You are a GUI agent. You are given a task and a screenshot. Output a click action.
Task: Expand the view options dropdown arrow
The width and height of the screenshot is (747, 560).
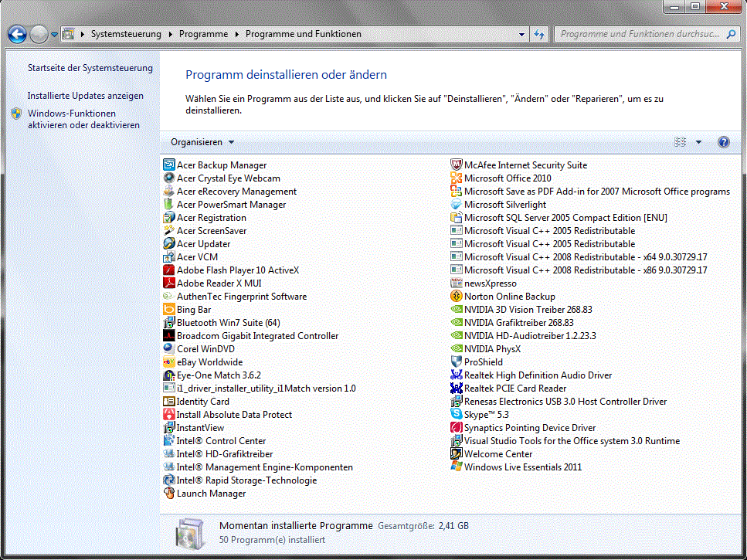pyautogui.click(x=698, y=142)
